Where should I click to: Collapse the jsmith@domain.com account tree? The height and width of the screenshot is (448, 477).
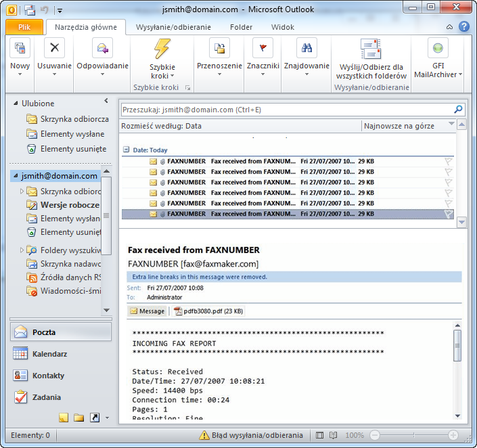tap(16, 175)
